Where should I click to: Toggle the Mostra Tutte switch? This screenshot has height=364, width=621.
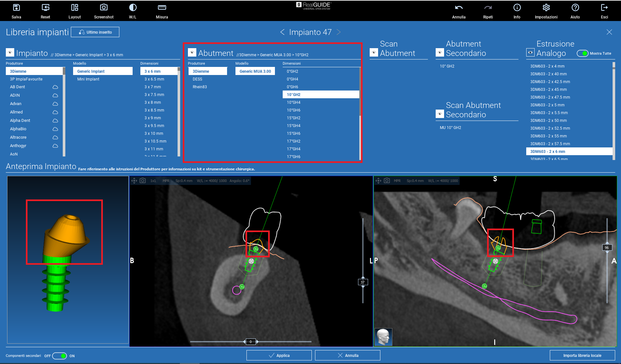coord(583,53)
